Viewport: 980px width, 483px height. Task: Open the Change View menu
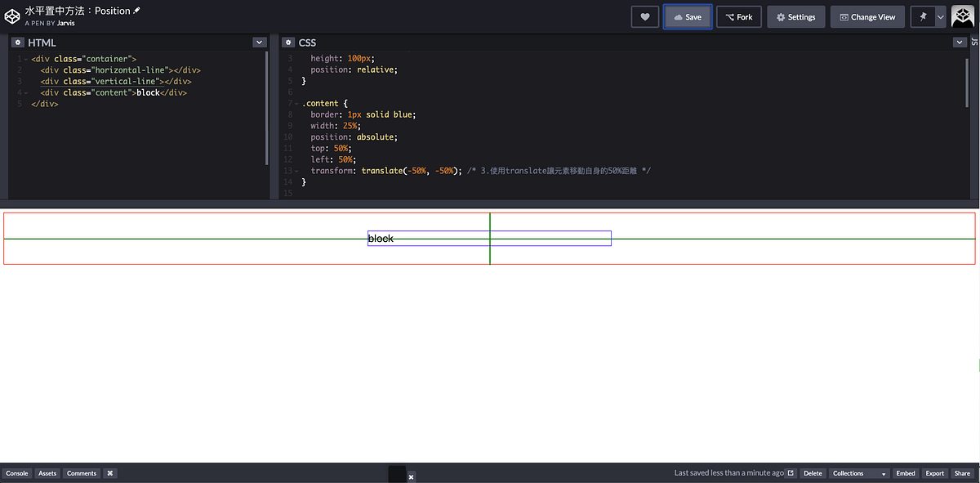click(867, 16)
